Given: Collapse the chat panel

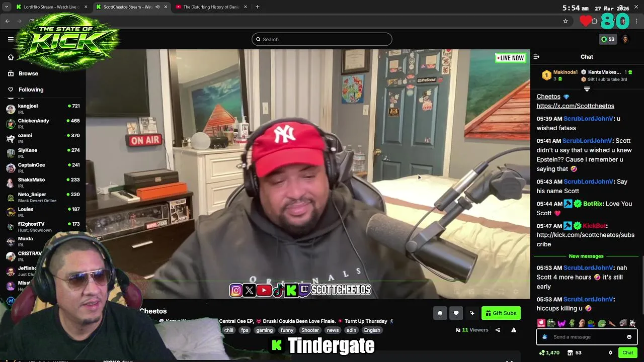Looking at the screenshot, I should (x=536, y=57).
